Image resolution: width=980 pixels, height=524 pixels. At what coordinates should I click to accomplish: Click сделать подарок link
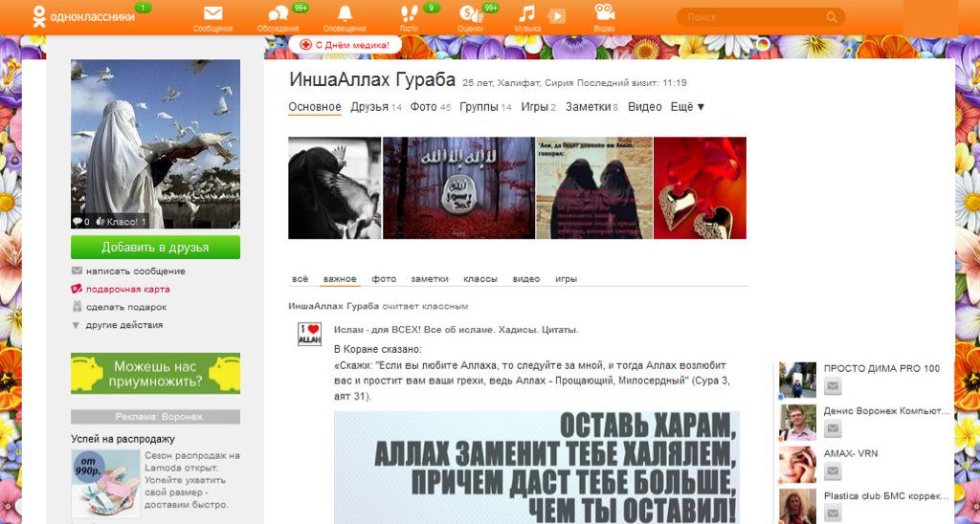click(x=126, y=307)
